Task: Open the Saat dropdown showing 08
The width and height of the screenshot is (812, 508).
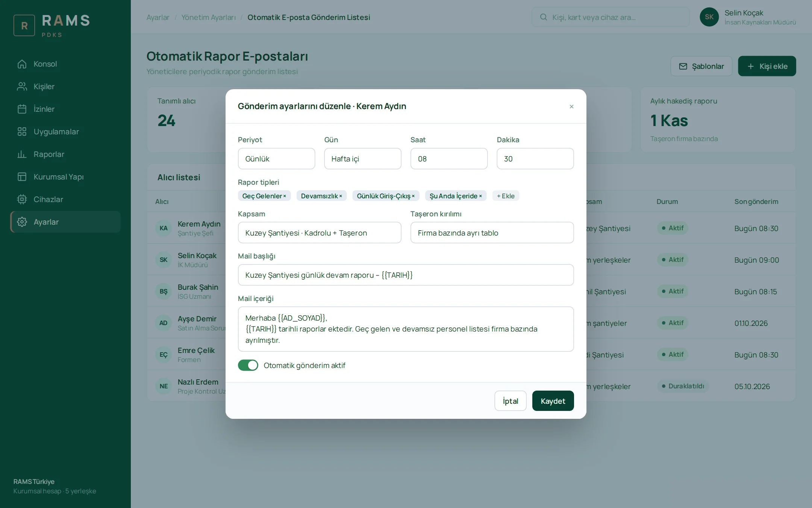Action: coord(449,159)
